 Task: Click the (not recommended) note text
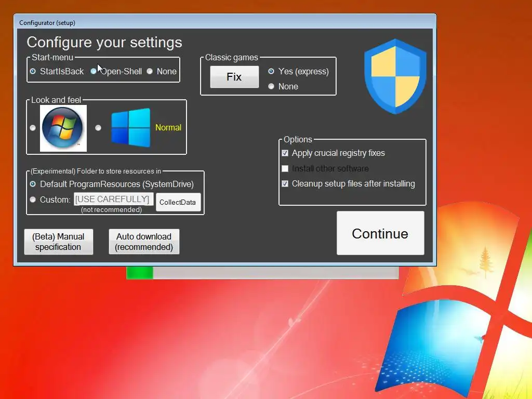click(111, 210)
